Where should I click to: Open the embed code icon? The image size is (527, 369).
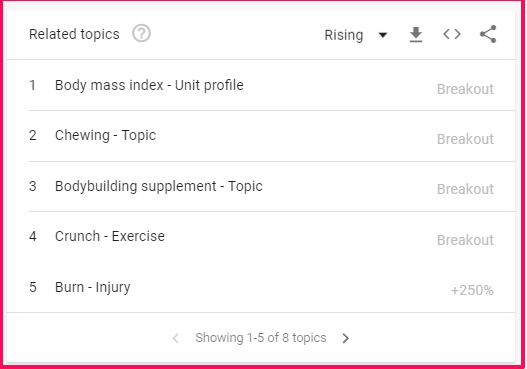point(452,34)
